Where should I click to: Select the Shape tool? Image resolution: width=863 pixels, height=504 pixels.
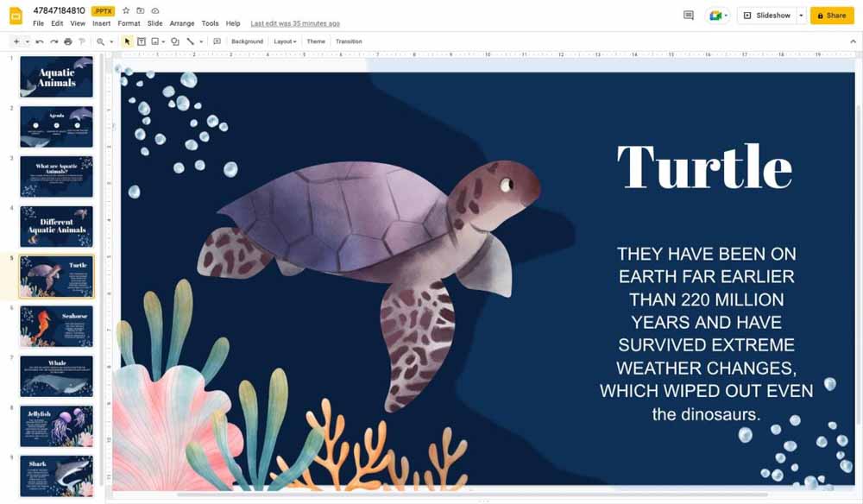(x=175, y=41)
